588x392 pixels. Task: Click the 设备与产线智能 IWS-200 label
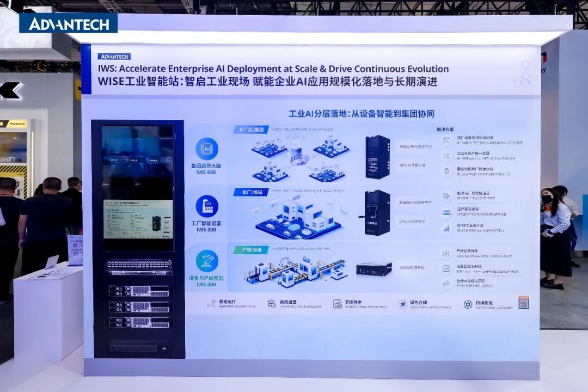206,281
